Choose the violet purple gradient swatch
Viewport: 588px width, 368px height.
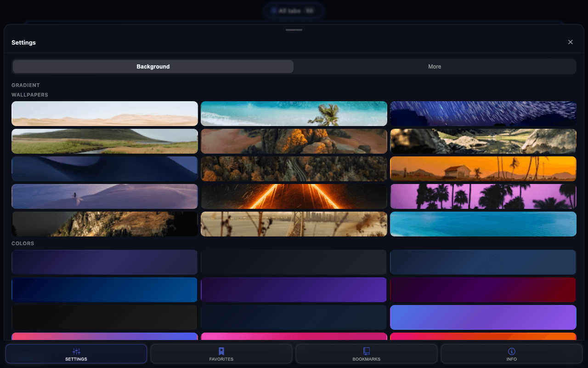coord(294,290)
